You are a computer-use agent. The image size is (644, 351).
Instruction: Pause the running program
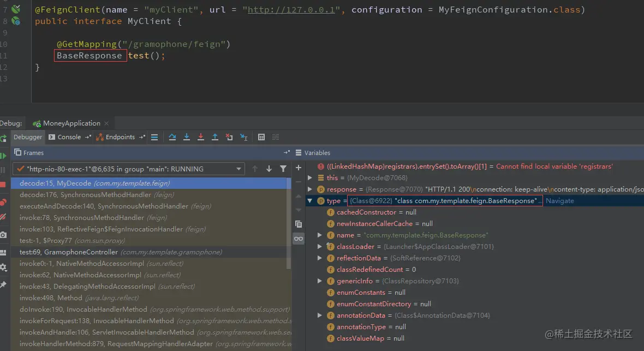(3, 170)
